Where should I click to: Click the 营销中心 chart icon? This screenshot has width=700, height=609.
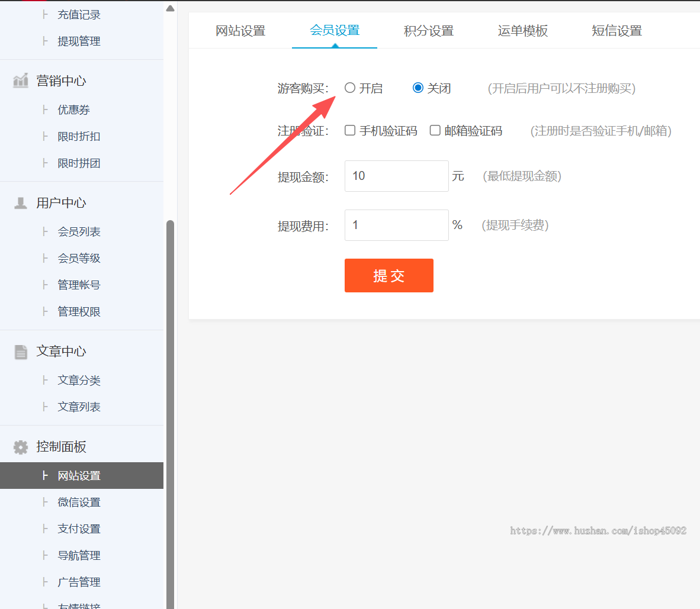(21, 80)
